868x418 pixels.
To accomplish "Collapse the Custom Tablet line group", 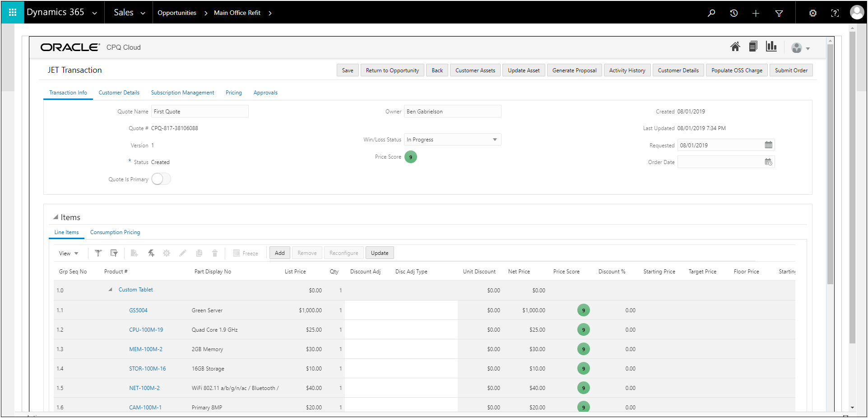I will pos(110,289).
